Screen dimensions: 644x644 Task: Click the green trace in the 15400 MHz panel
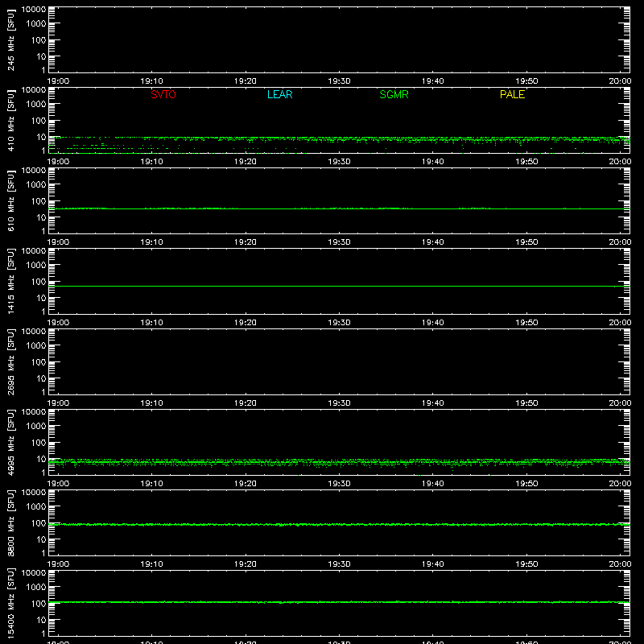click(339, 602)
